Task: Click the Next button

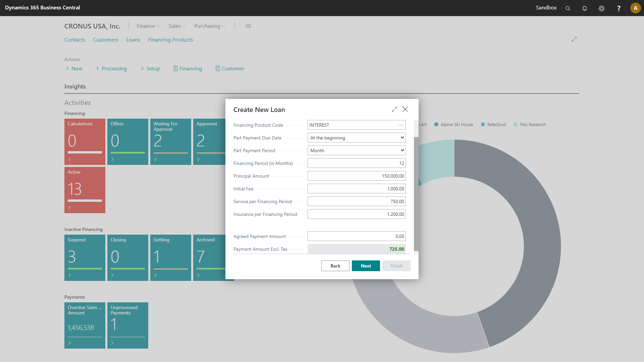Action: pyautogui.click(x=365, y=266)
